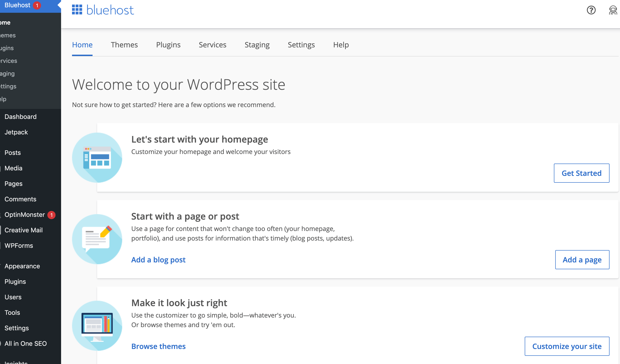Click the page or post illustration icon
Viewport: 620px width, 364px height.
[x=97, y=239]
